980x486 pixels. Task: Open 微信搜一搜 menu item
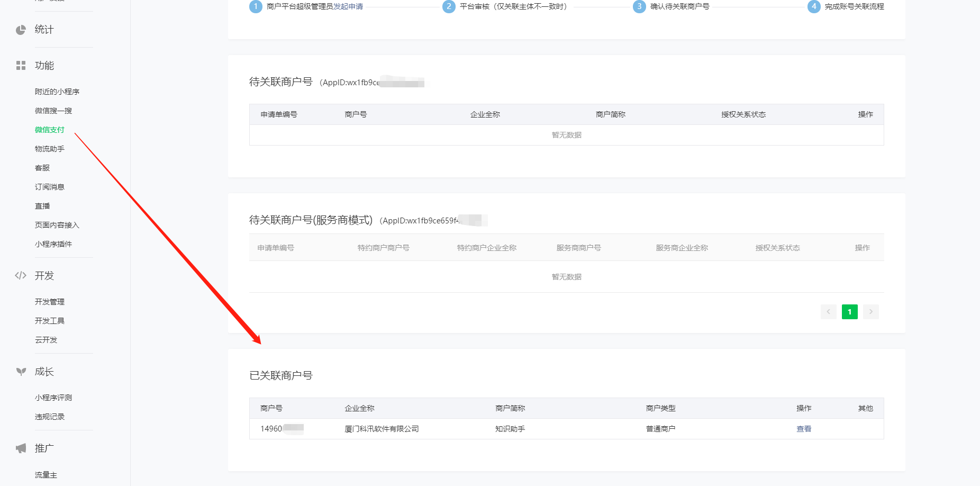pos(53,111)
